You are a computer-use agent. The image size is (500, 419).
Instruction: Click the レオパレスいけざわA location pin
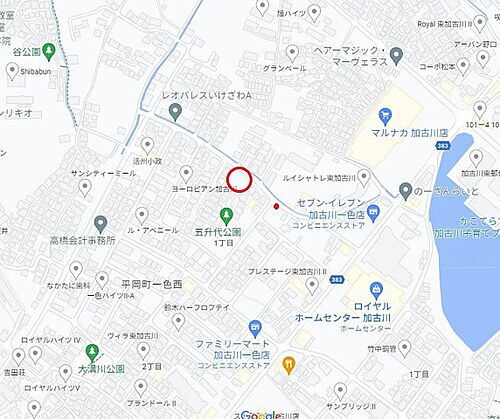175,112
